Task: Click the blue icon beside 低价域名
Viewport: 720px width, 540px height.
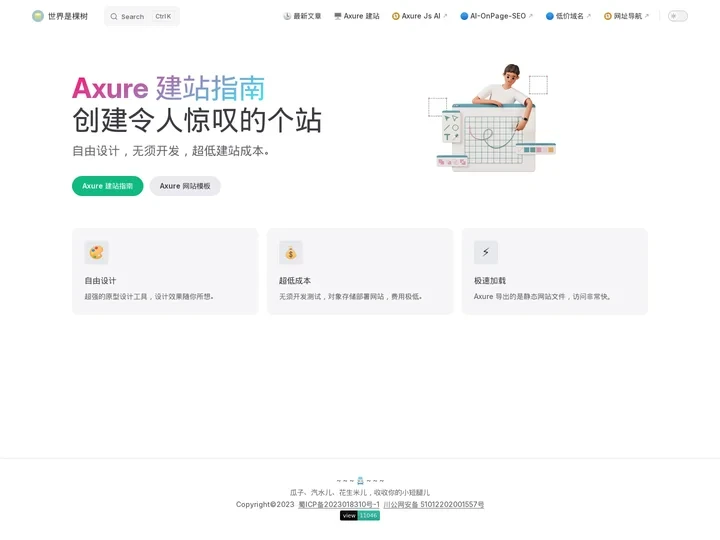Action: click(550, 16)
